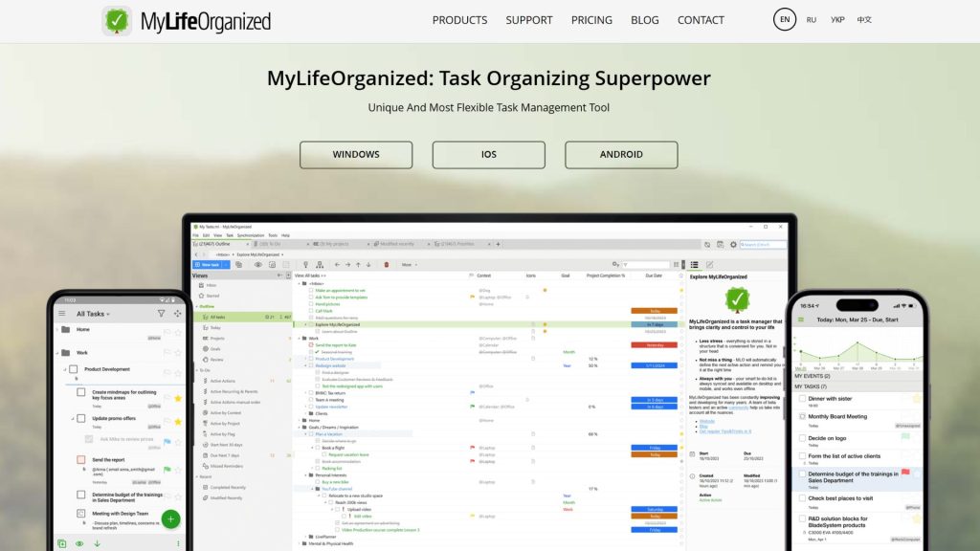Select the Outline tab in desktop app
This screenshot has width=980, height=551.
click(x=219, y=244)
